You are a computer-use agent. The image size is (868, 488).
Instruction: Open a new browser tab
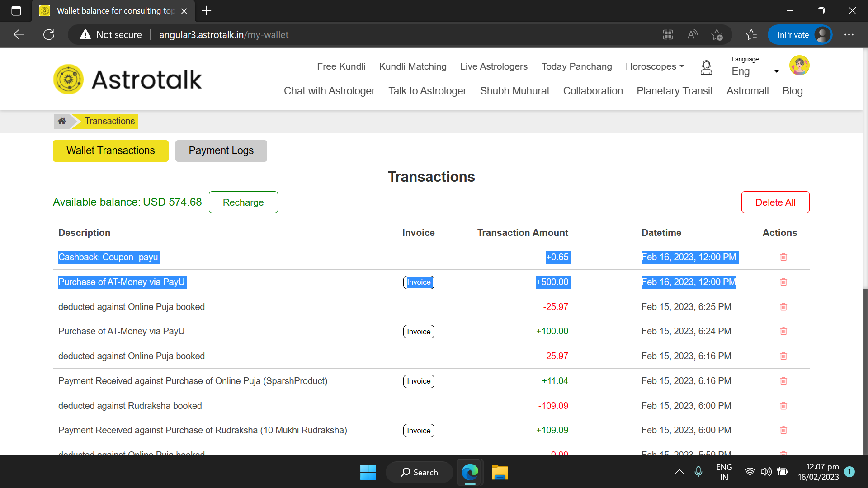click(x=207, y=11)
